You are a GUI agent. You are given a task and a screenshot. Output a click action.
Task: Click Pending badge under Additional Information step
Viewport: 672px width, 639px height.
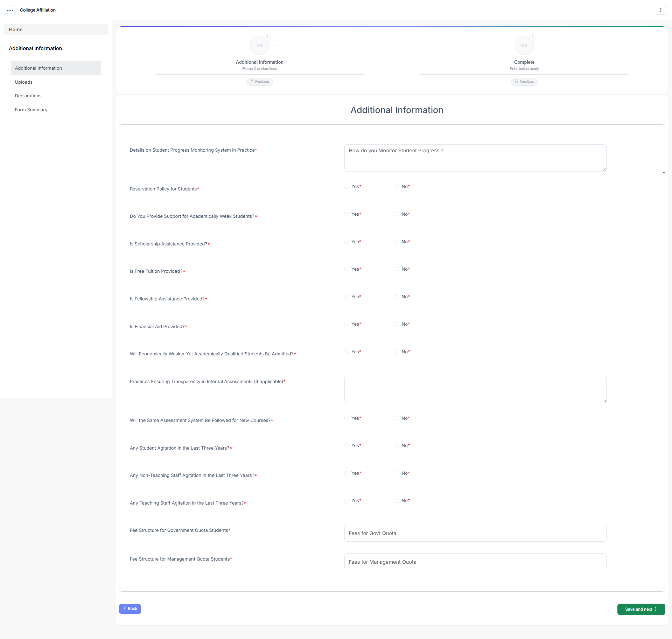[x=259, y=82]
